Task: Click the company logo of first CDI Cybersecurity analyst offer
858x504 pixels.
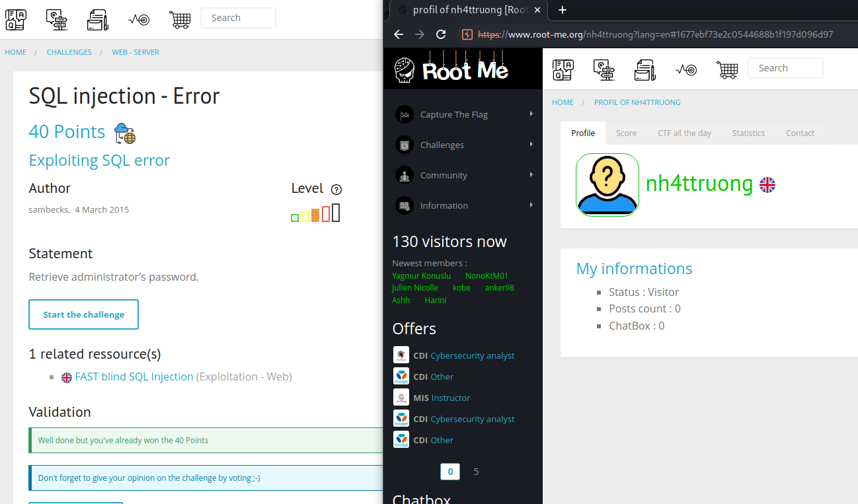Action: pos(401,355)
